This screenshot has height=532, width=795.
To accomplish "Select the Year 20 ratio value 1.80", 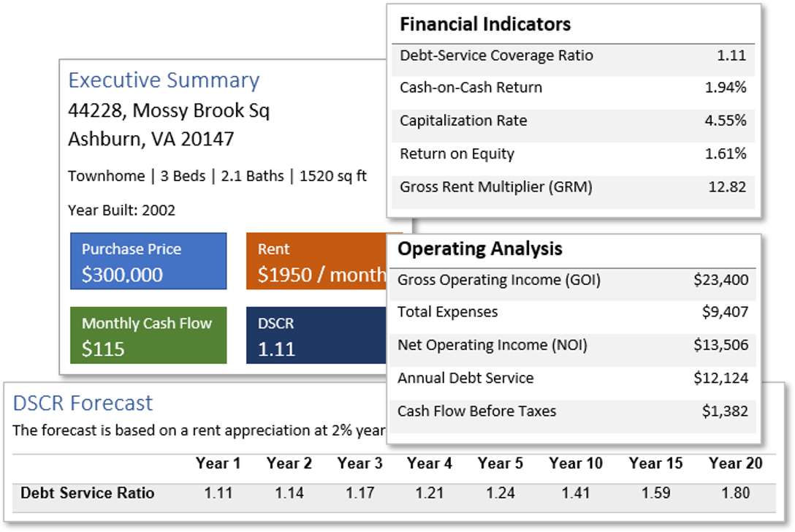I will 735,493.
